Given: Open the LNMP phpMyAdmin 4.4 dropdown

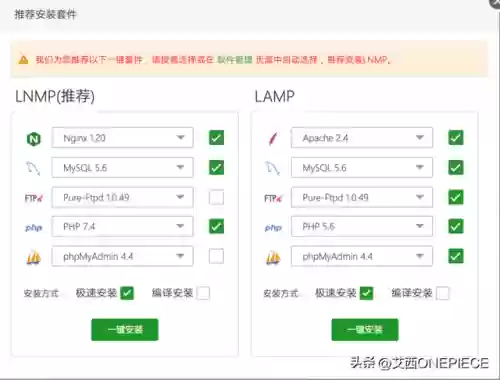Looking at the screenshot, I should pyautogui.click(x=122, y=256).
